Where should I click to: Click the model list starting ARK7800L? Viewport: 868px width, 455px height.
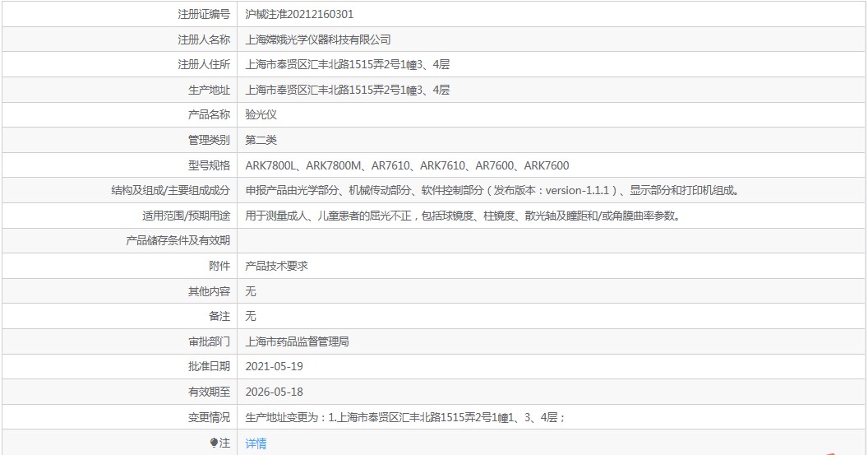408,165
